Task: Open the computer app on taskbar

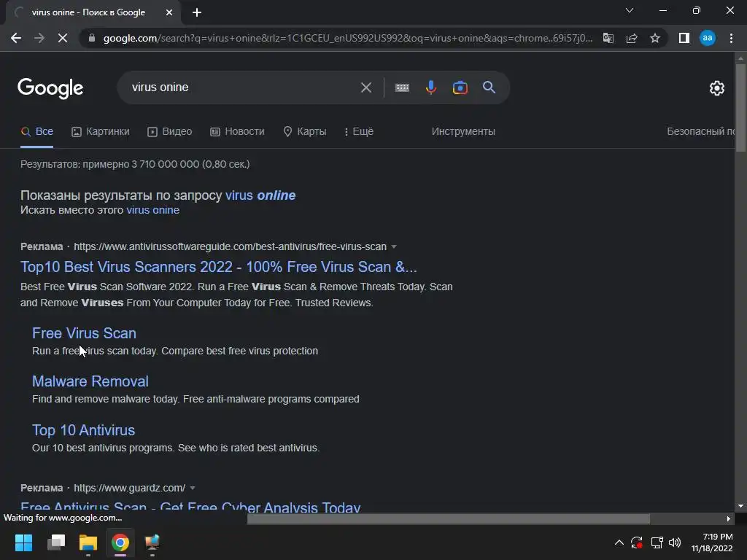Action: point(152,542)
